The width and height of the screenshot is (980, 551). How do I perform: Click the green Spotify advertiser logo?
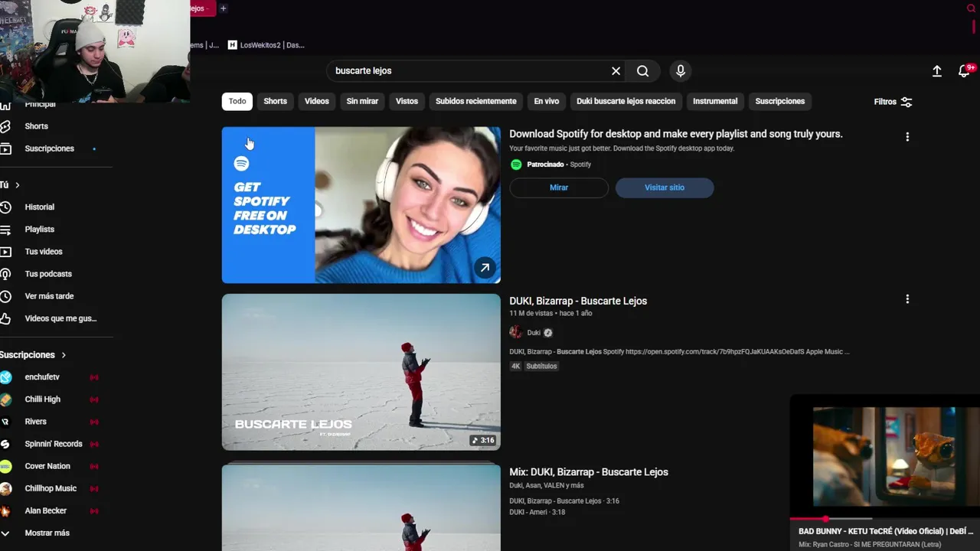pyautogui.click(x=516, y=165)
